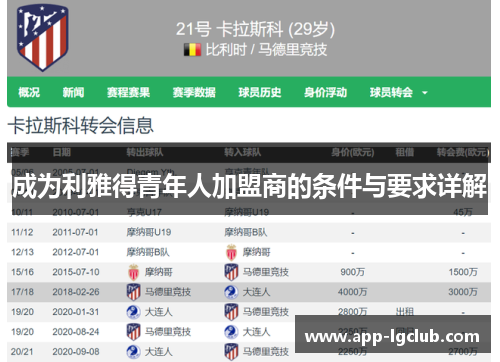Select season 11/12 cell

(22, 232)
